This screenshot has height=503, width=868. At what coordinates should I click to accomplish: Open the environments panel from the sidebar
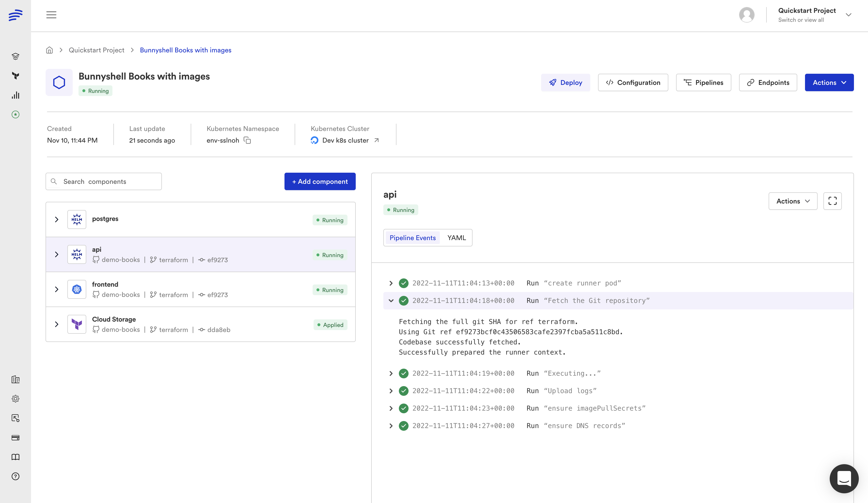point(15,56)
